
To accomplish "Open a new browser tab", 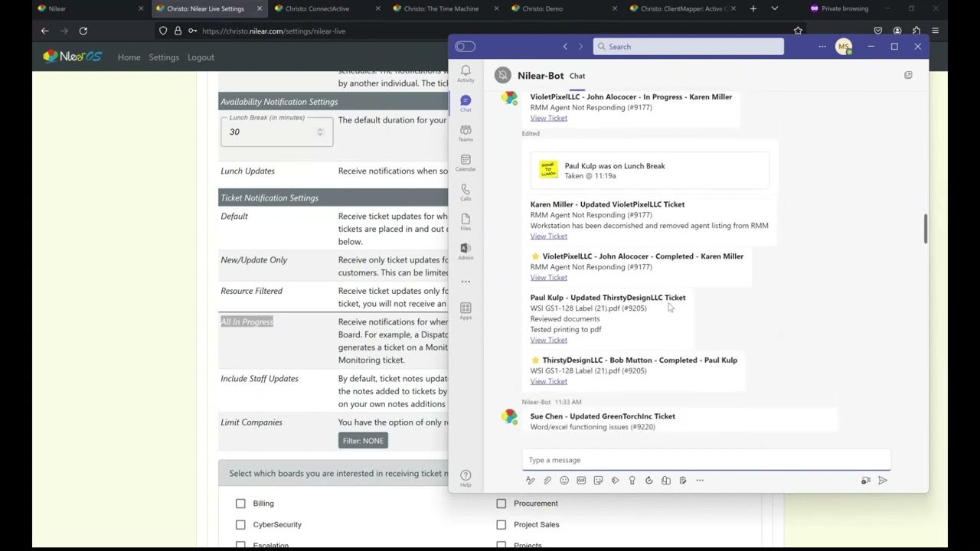I will pyautogui.click(x=753, y=8).
